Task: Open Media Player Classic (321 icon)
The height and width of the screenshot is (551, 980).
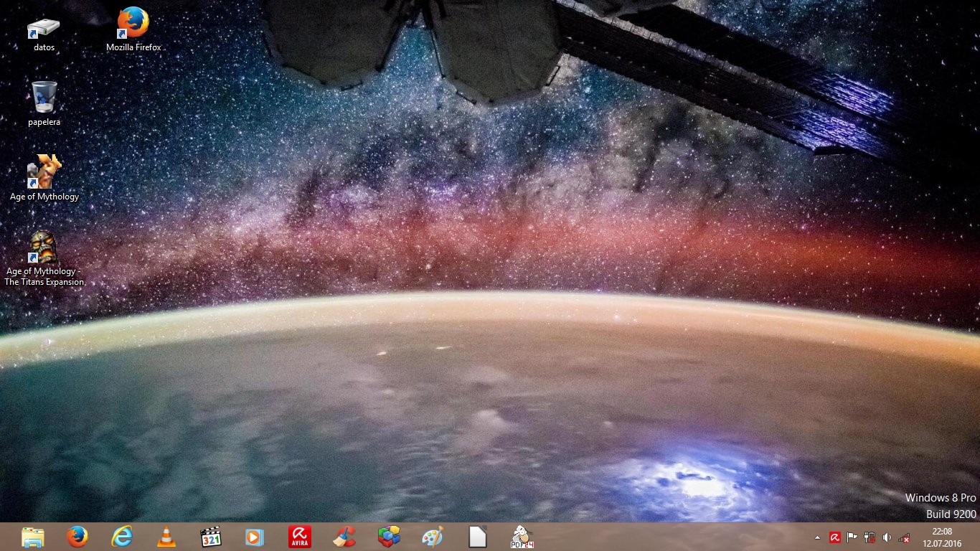Action: click(x=211, y=537)
